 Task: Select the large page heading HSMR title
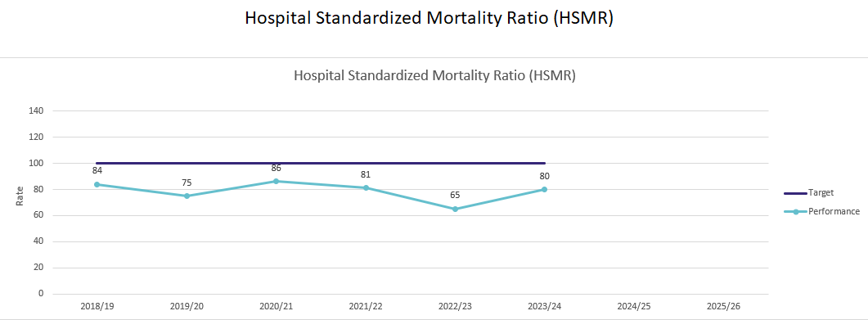(x=430, y=18)
